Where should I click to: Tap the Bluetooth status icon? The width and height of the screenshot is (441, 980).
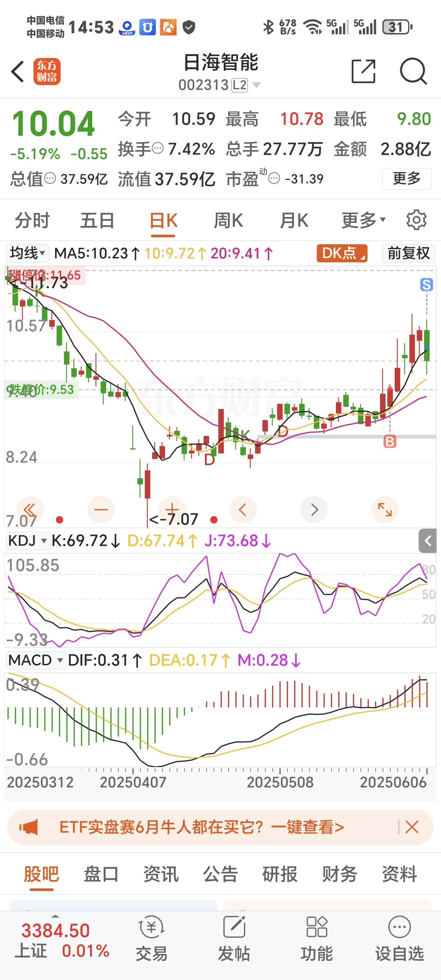tap(268, 27)
